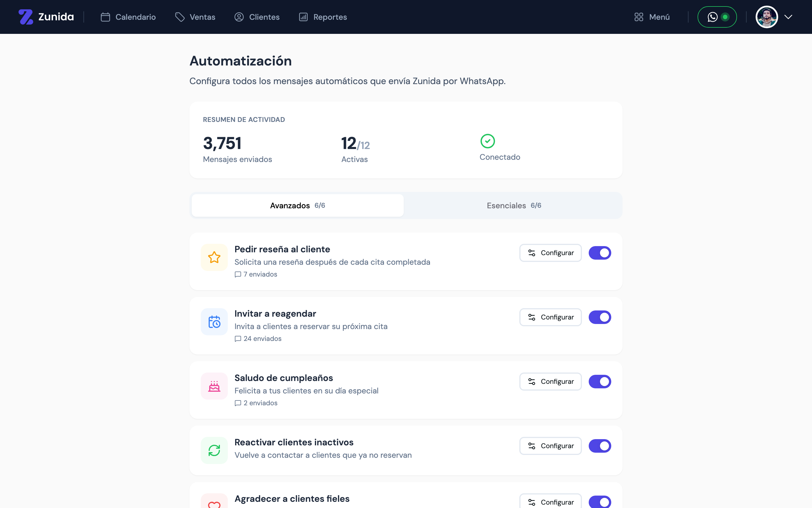
Task: Click the user profile avatar
Action: (767, 17)
